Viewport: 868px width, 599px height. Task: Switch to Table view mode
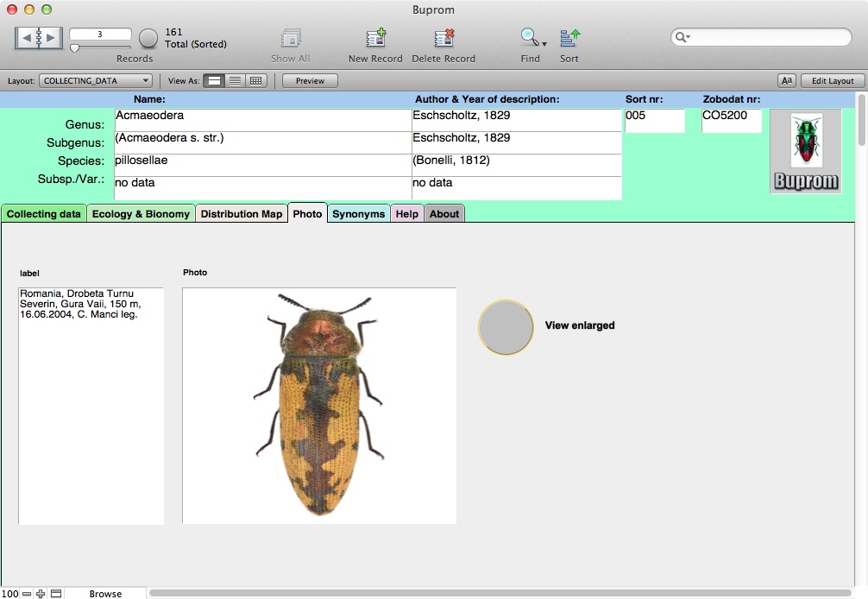[x=255, y=81]
